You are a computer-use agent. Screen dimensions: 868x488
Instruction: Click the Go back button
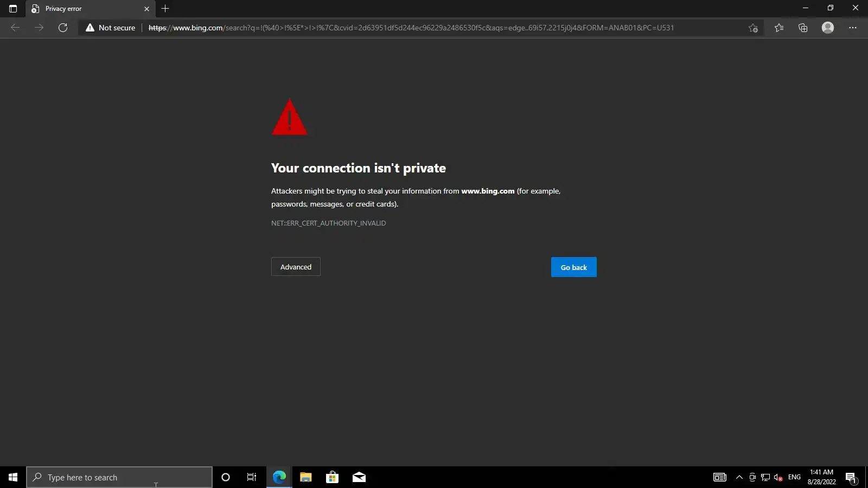pyautogui.click(x=573, y=267)
